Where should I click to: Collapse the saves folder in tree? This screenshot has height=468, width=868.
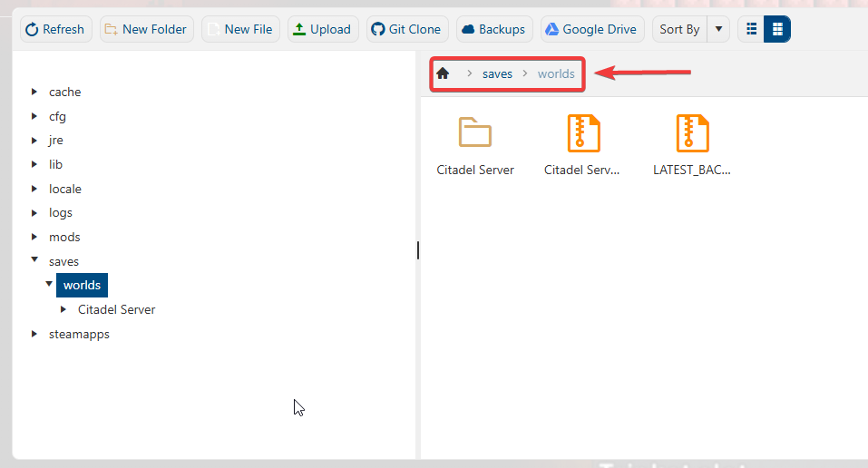coord(34,260)
